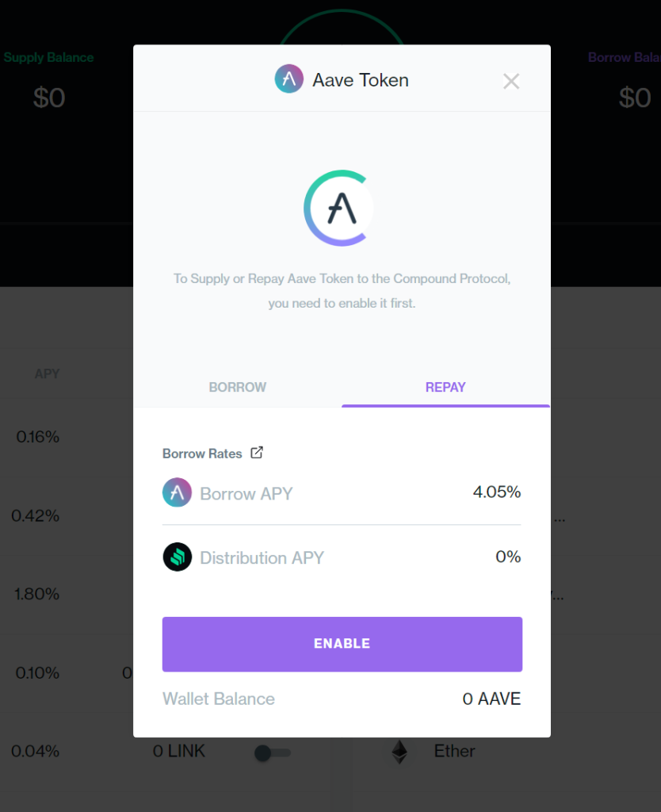The width and height of the screenshot is (661, 812).
Task: Toggle the LINK collateral switch
Action: pyautogui.click(x=272, y=753)
